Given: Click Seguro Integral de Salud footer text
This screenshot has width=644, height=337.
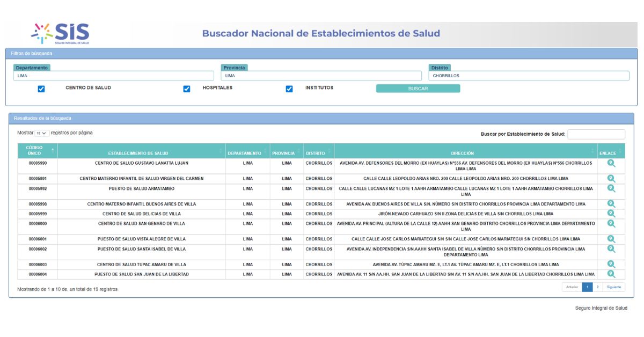Looking at the screenshot, I should tap(601, 308).
